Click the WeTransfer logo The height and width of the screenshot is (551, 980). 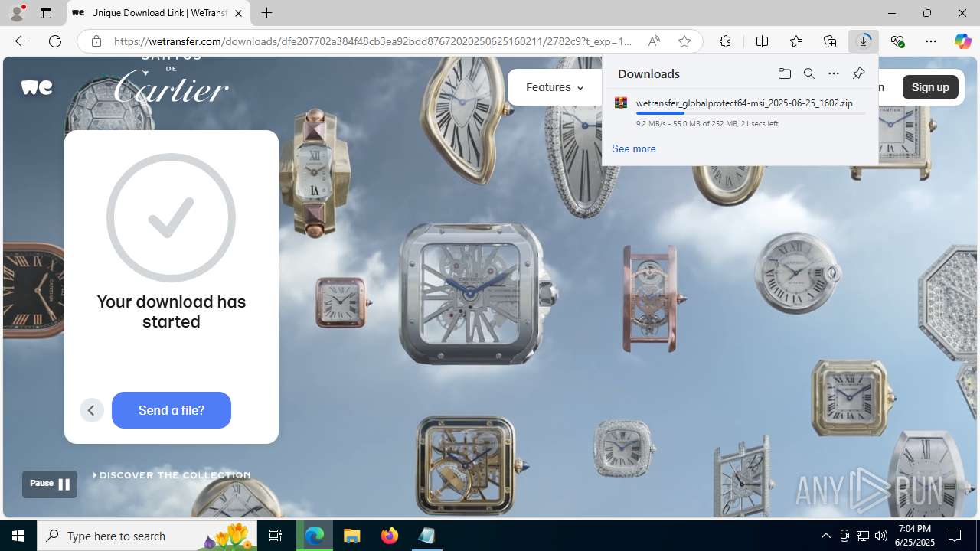(x=37, y=87)
